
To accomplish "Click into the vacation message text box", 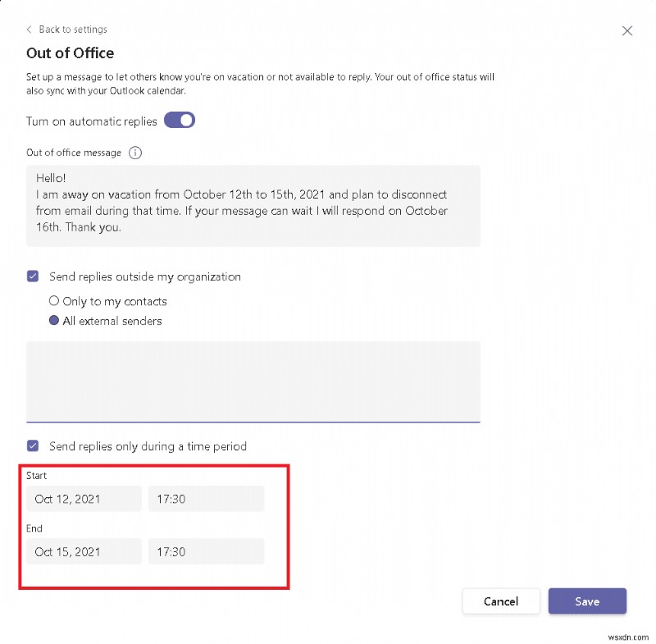I will click(x=253, y=205).
